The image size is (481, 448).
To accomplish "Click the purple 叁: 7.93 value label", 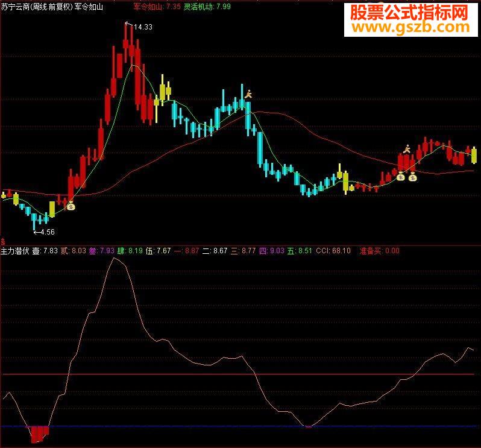I will pos(101,251).
